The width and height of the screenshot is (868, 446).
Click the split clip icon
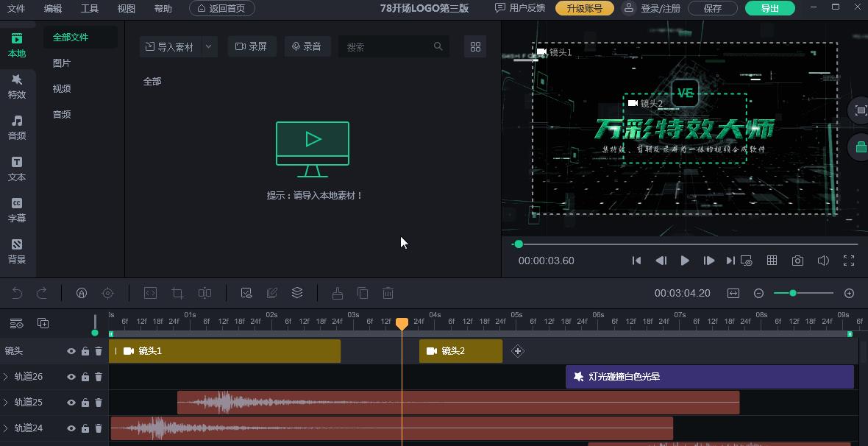pos(204,293)
